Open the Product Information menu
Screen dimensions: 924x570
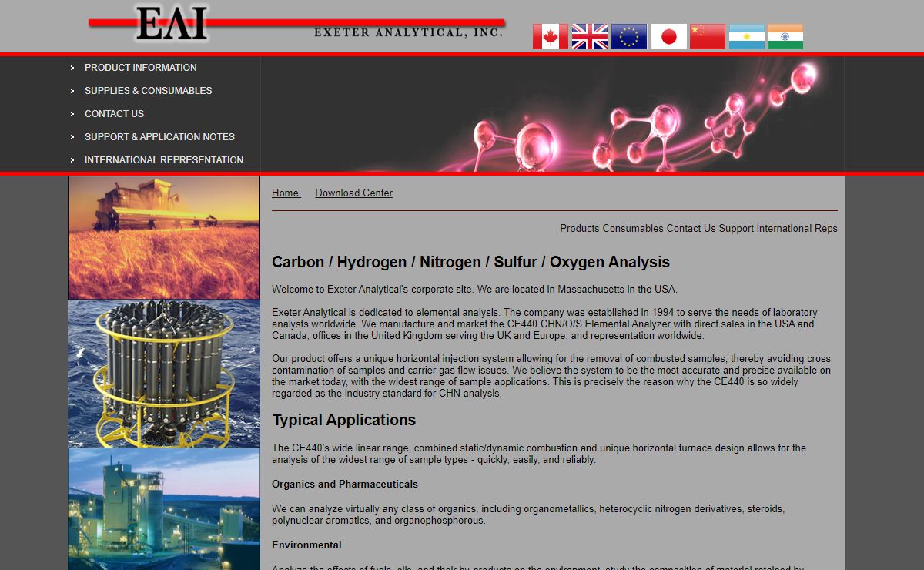(x=140, y=68)
